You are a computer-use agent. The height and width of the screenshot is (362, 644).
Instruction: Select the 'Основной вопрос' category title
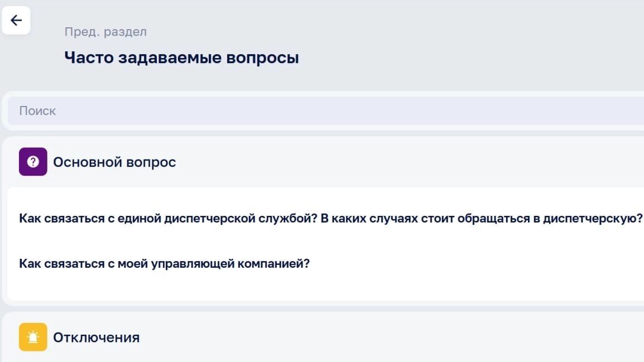click(x=114, y=162)
